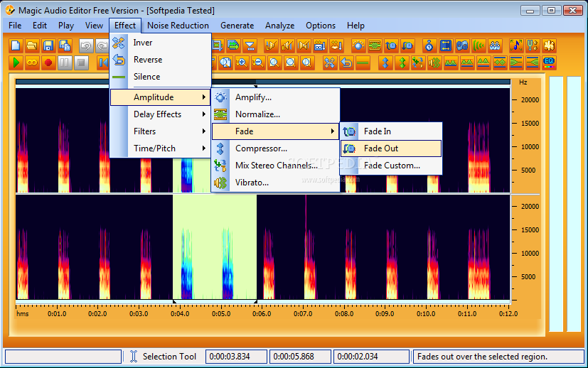Click the Vibrato speaker toolbar icon
Screen dimensions: 588x368
pos(434,63)
